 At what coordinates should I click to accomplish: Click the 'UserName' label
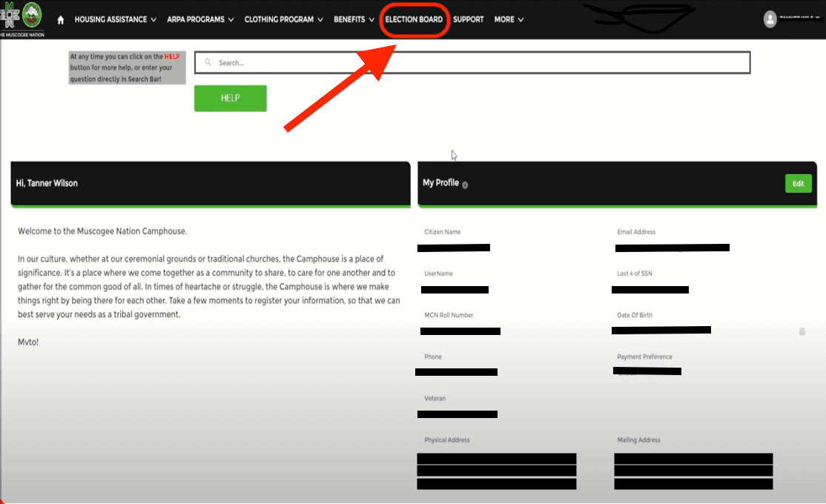coord(438,273)
